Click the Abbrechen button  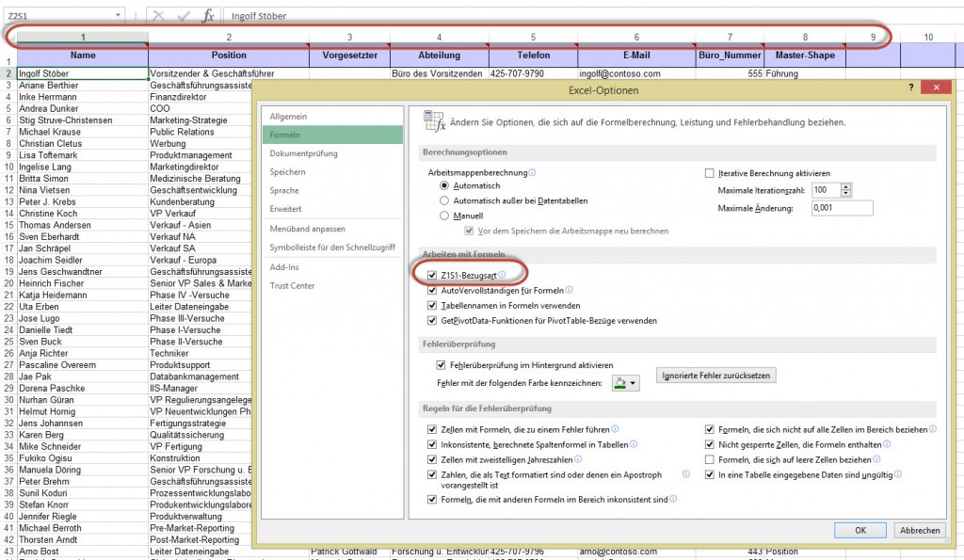coord(920,530)
